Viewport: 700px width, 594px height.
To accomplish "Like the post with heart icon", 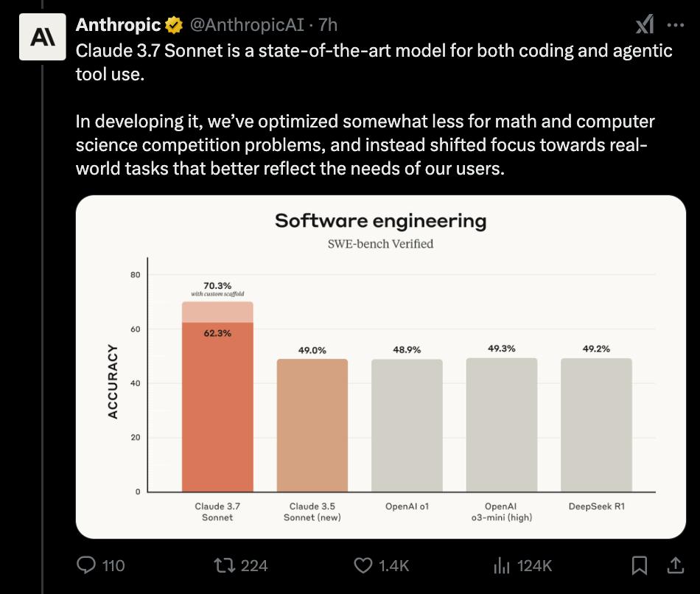I will pos(363,565).
